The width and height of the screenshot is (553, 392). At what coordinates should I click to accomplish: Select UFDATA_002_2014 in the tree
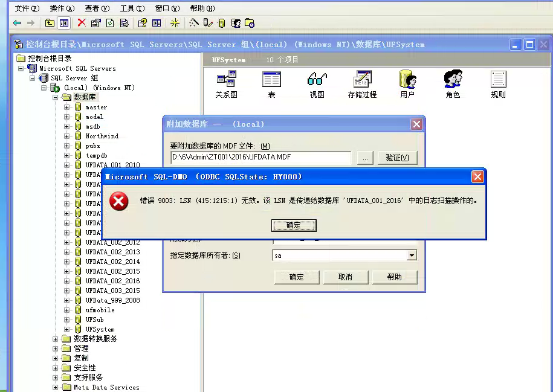[112, 262]
